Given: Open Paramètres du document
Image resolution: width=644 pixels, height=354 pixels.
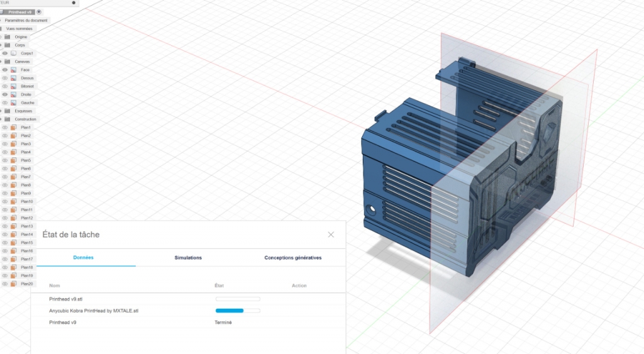Looking at the screenshot, I should (x=26, y=20).
